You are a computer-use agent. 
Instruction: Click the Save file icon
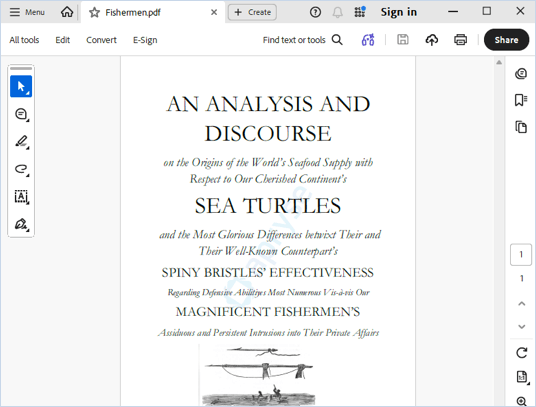403,40
